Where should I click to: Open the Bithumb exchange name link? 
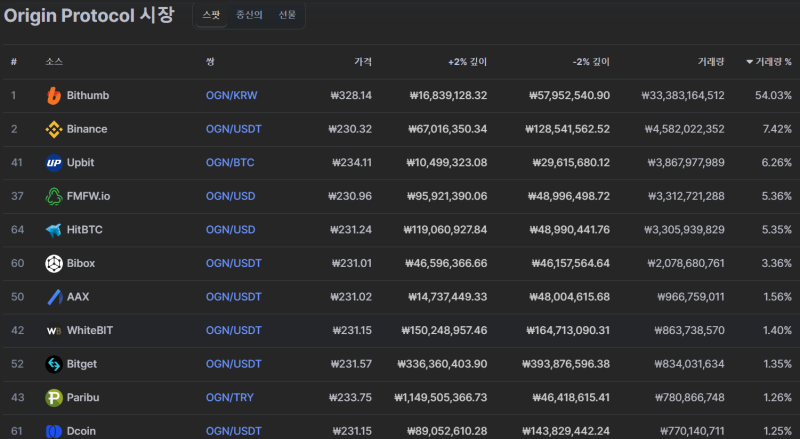point(88,95)
